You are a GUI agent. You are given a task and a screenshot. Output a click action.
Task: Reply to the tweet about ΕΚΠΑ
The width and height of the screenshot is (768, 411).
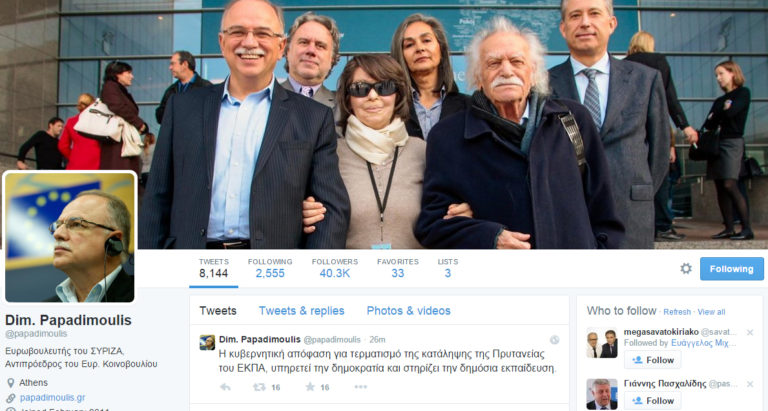pyautogui.click(x=225, y=387)
